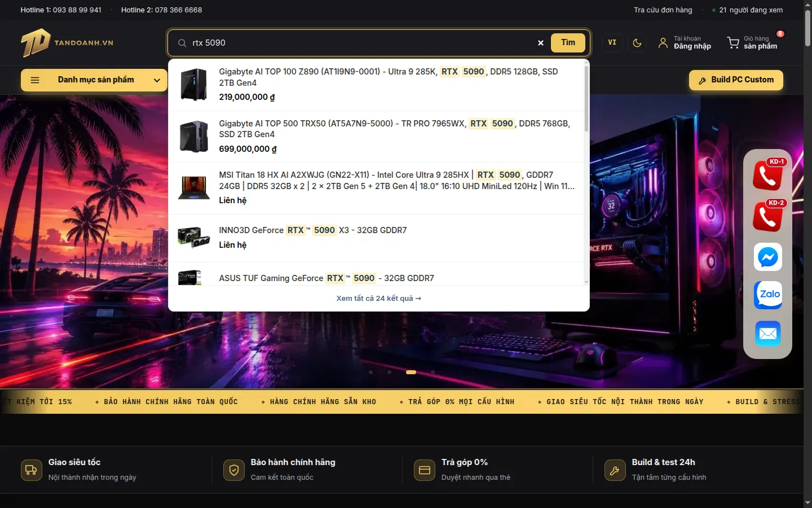Clear the search box with the X icon

[541, 43]
